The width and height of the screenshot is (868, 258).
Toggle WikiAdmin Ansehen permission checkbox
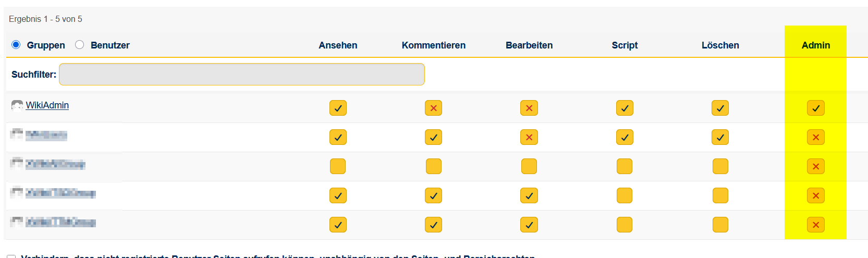pos(338,108)
